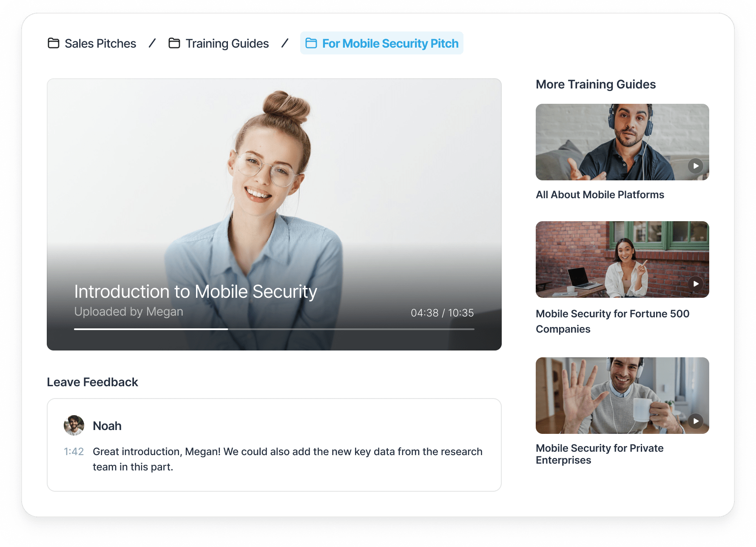Select the brick wall woman video thumbnail
756x547 pixels.
622,259
